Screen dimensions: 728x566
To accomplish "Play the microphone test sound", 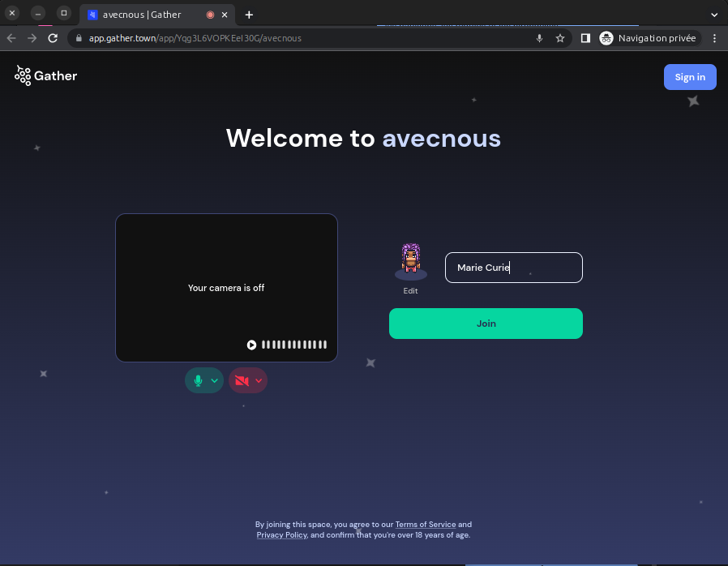I will (251, 345).
